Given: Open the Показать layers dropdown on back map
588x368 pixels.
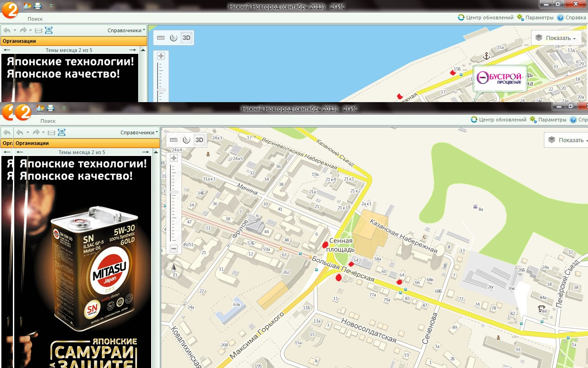Looking at the screenshot, I should [556, 38].
